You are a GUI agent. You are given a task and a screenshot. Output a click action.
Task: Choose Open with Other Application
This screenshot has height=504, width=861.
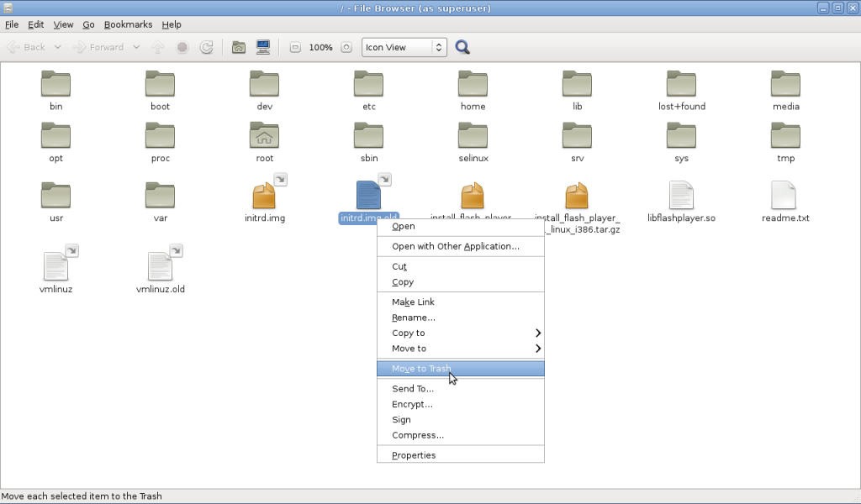460,246
